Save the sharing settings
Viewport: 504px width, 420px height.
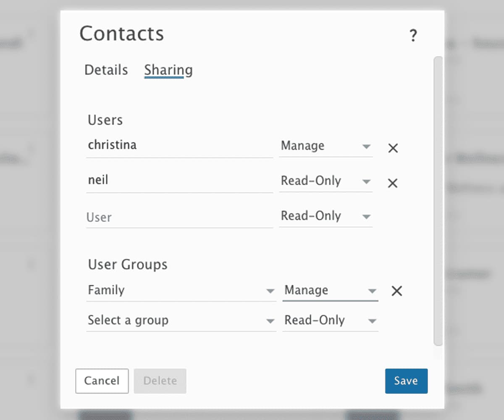(x=406, y=381)
